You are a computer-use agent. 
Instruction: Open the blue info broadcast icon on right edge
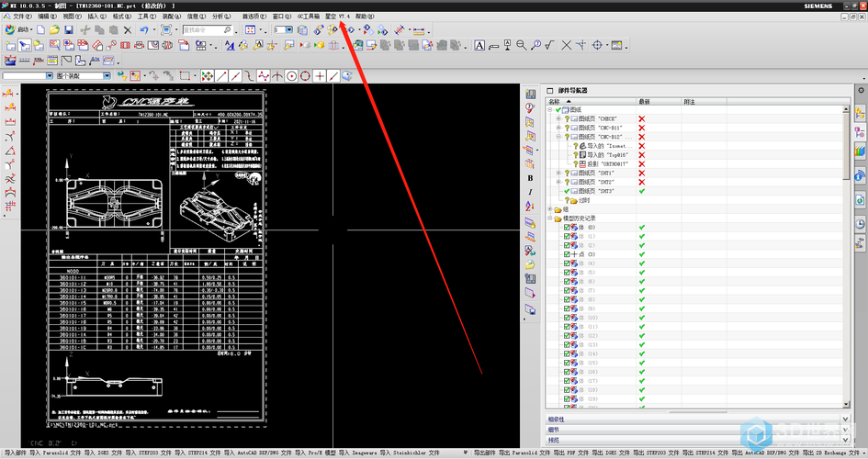(860, 176)
